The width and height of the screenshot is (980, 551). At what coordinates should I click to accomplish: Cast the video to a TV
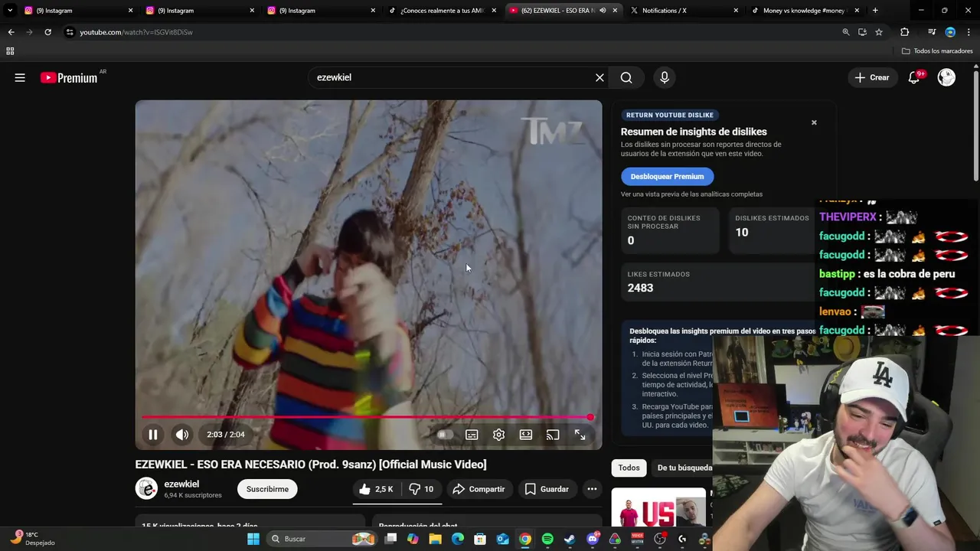pyautogui.click(x=553, y=435)
